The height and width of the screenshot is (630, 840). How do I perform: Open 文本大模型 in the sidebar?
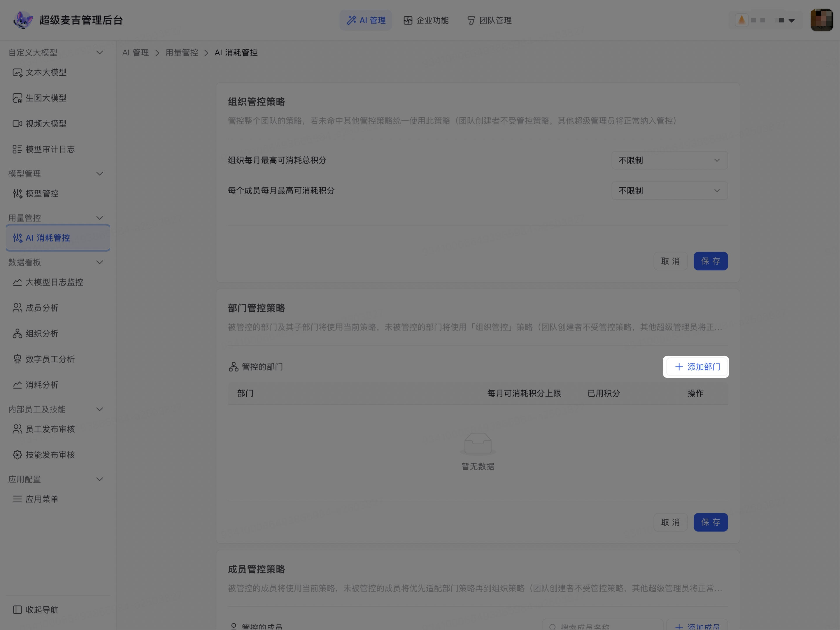coord(58,73)
